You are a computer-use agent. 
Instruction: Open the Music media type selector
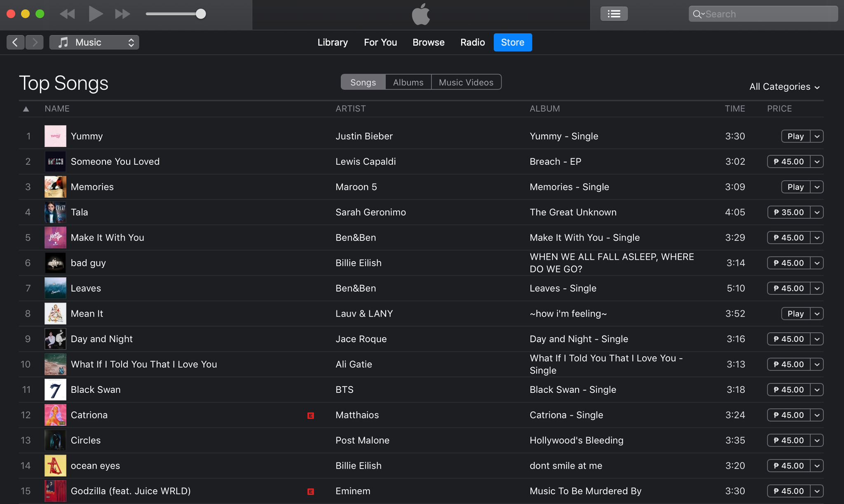pyautogui.click(x=94, y=42)
